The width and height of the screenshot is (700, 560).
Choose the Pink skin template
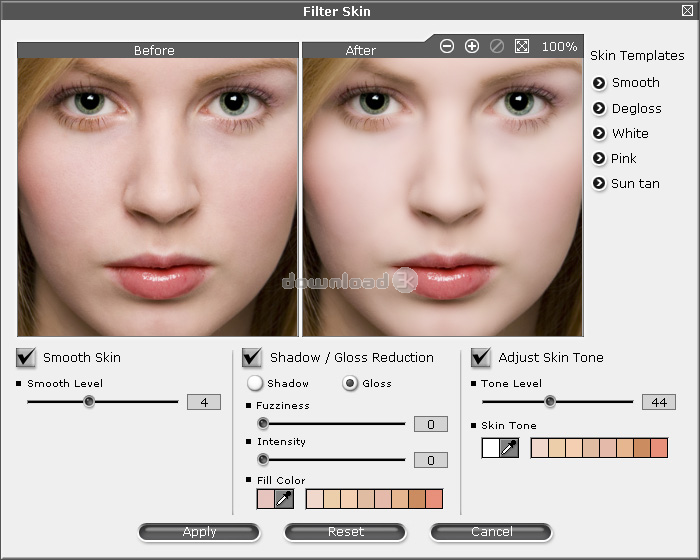[599, 158]
